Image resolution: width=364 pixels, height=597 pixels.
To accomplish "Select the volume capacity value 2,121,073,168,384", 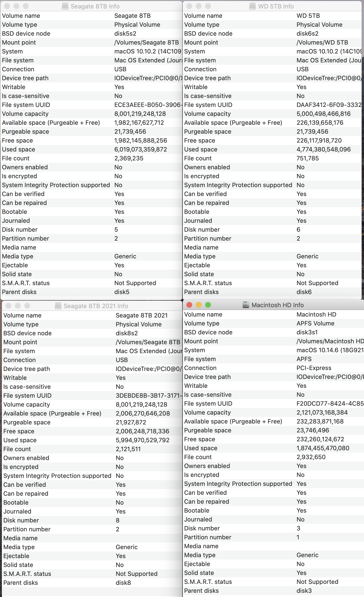I will pos(322,412).
